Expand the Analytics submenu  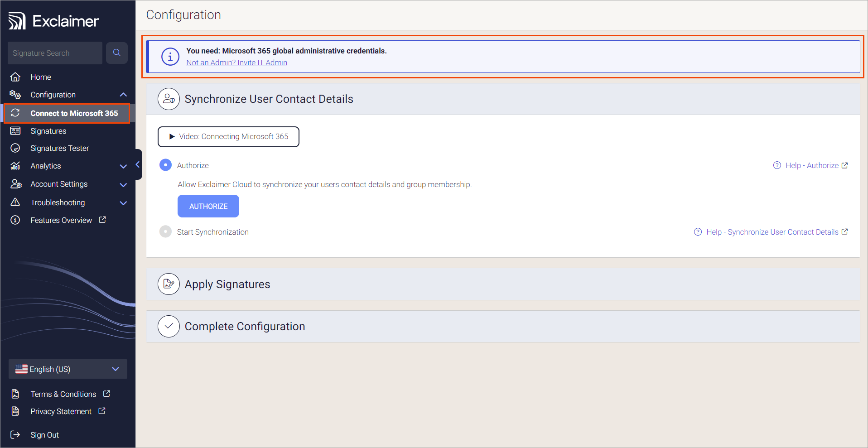(x=123, y=166)
